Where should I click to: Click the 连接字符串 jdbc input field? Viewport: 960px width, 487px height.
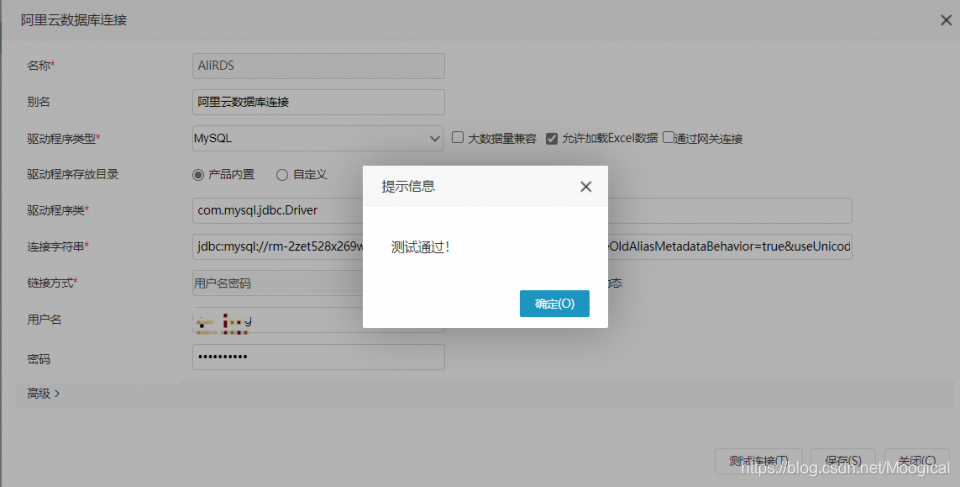coord(522,247)
